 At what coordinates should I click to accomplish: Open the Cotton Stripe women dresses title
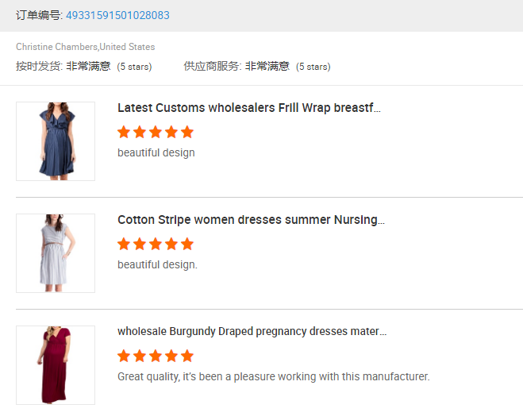pyautogui.click(x=251, y=220)
